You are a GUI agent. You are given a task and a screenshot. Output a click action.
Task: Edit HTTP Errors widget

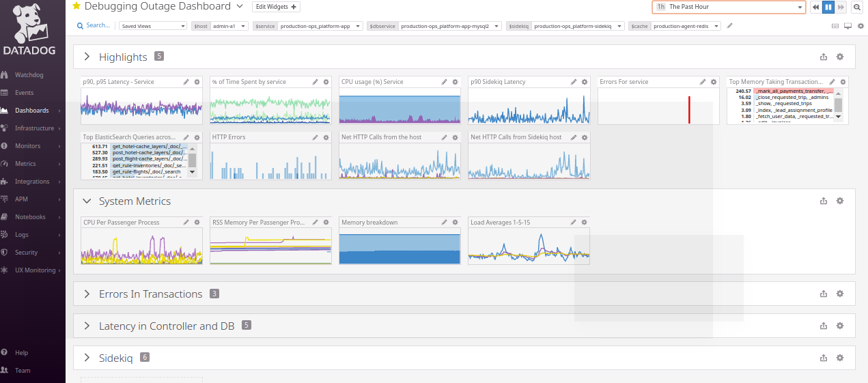316,137
